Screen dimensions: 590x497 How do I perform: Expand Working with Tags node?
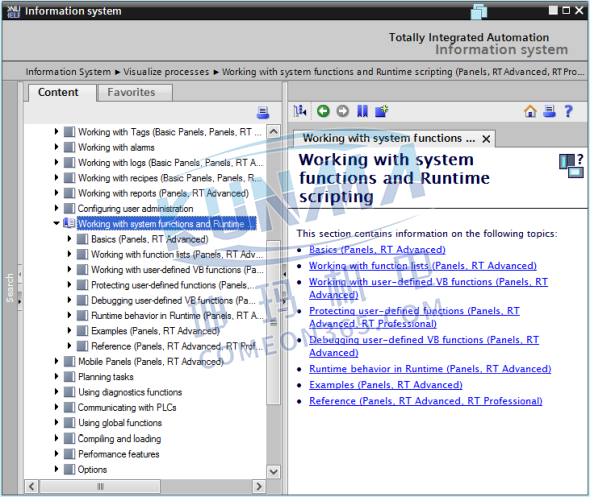tap(56, 131)
